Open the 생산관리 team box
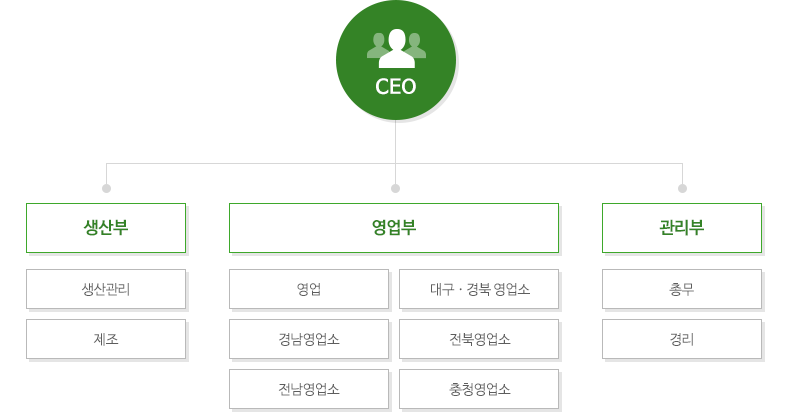This screenshot has height=412, width=790. [x=106, y=289]
